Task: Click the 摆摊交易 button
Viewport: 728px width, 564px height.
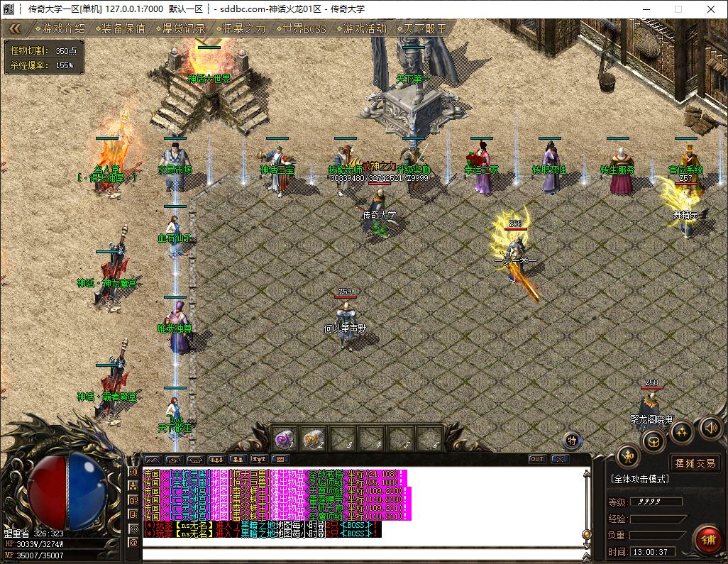Action: click(x=695, y=463)
